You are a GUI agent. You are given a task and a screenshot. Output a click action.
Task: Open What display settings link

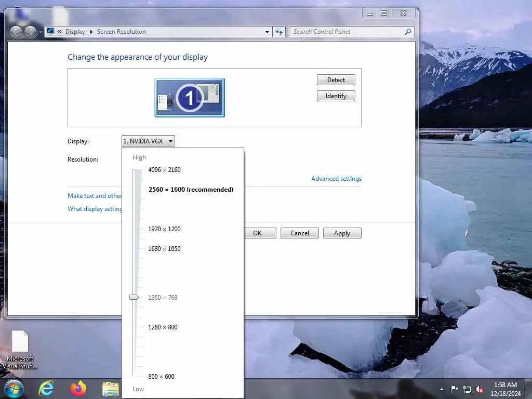pos(95,209)
